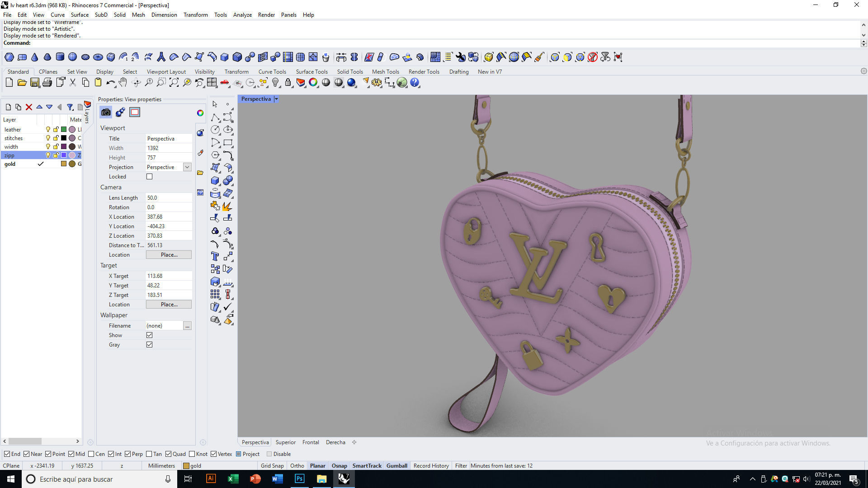Open the camera View properties icon
This screenshot has height=488, width=868.
106,112
